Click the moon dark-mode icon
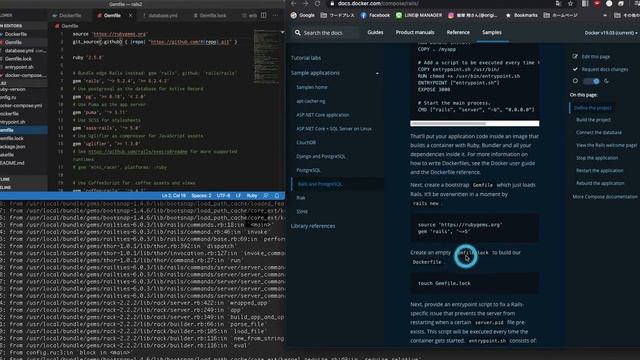The height and width of the screenshot is (360, 640). pos(607,81)
